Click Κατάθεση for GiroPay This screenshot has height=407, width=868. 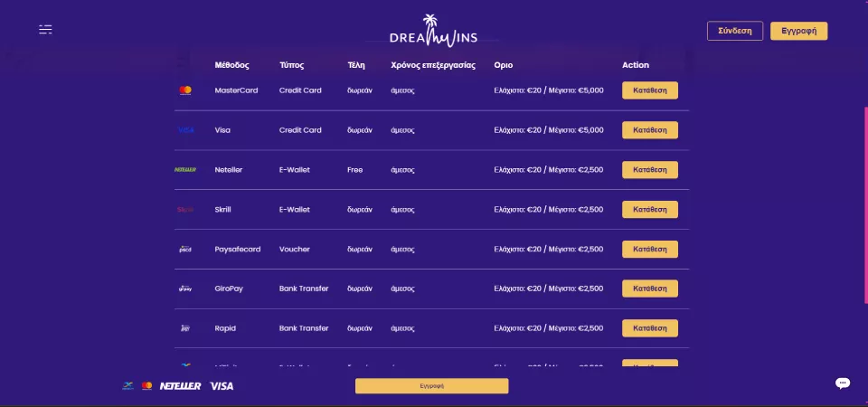(x=650, y=289)
